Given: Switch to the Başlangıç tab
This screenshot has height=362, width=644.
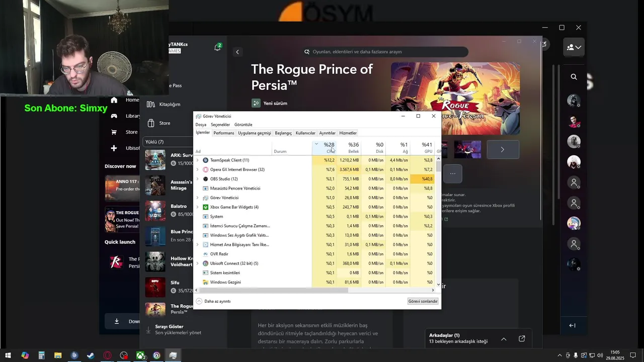Looking at the screenshot, I should 283,133.
